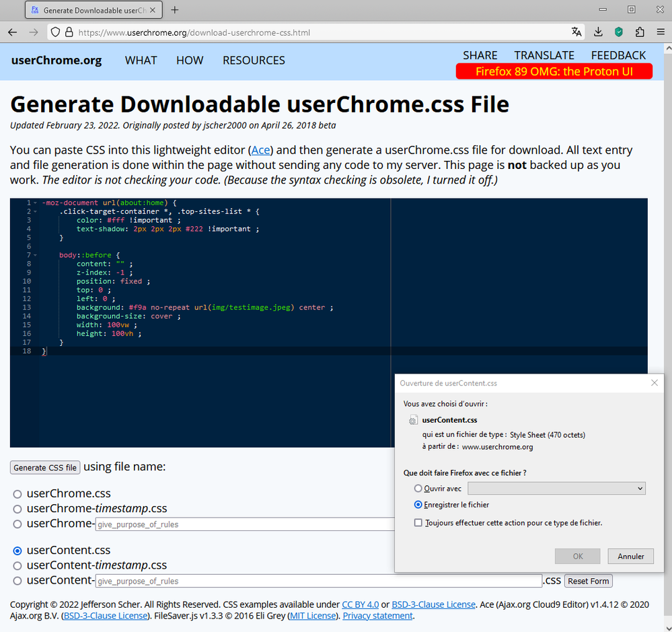
Task: Click the userContent purpose text field
Action: pos(318,581)
